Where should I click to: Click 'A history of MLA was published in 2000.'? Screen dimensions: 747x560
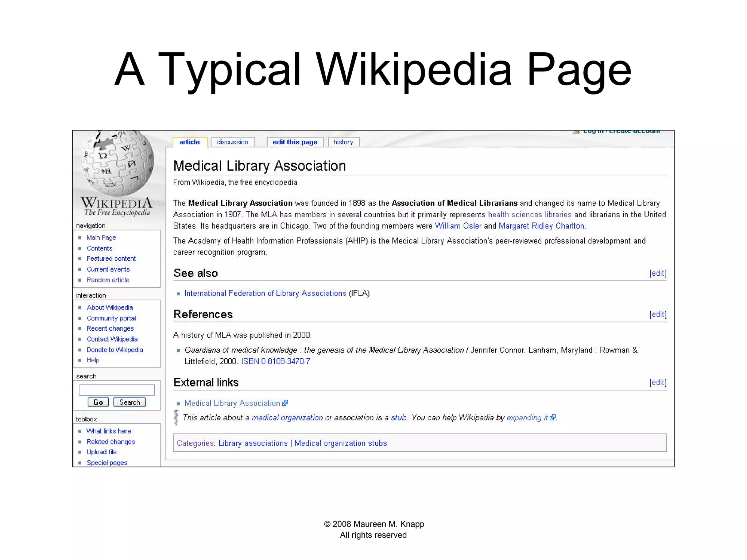tap(242, 335)
